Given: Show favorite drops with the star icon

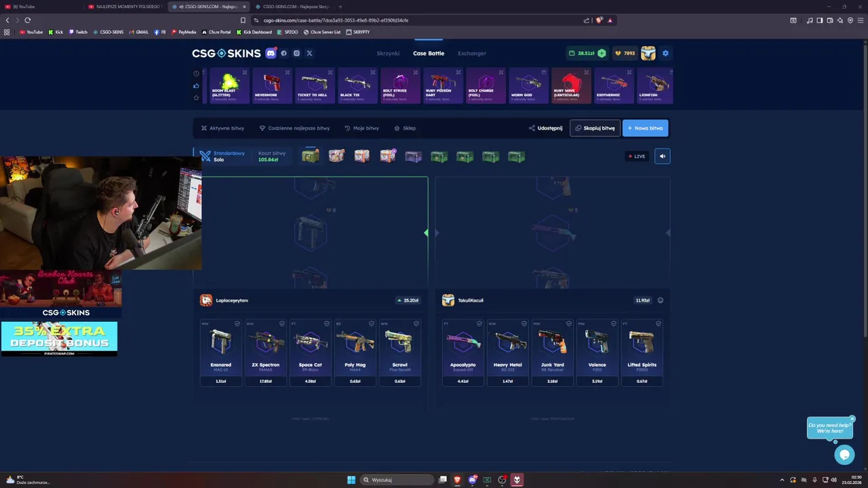Looking at the screenshot, I should pos(197,98).
